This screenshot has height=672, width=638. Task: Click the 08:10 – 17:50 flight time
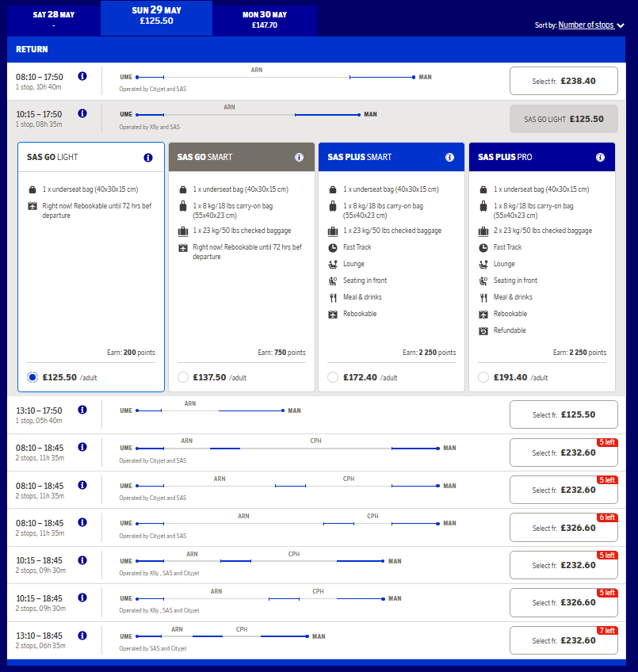coord(40,77)
